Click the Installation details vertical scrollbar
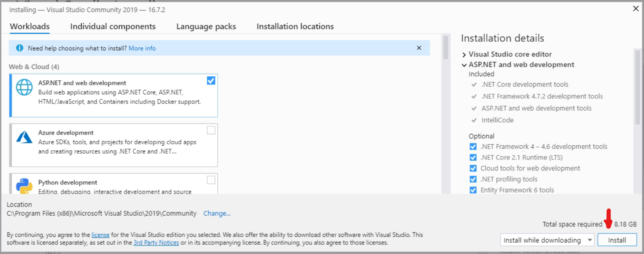 click(x=637, y=87)
